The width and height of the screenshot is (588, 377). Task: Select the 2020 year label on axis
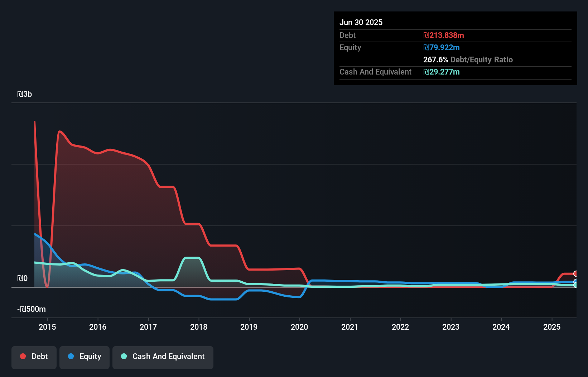click(x=299, y=327)
